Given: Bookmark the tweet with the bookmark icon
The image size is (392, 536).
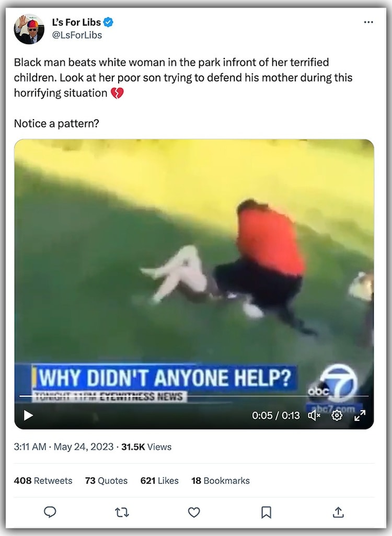Looking at the screenshot, I should 266,512.
